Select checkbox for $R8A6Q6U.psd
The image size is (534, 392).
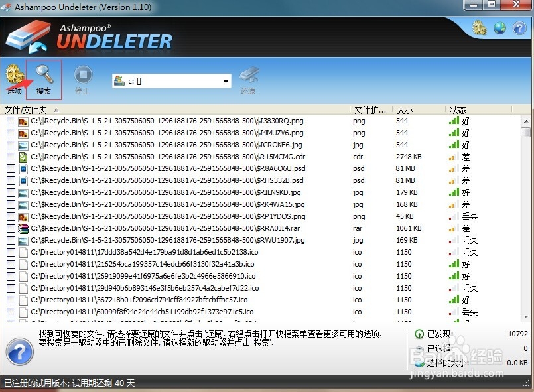tap(11, 169)
